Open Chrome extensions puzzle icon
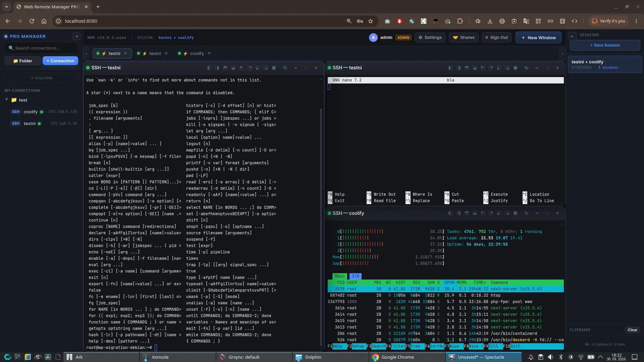 (x=460, y=21)
